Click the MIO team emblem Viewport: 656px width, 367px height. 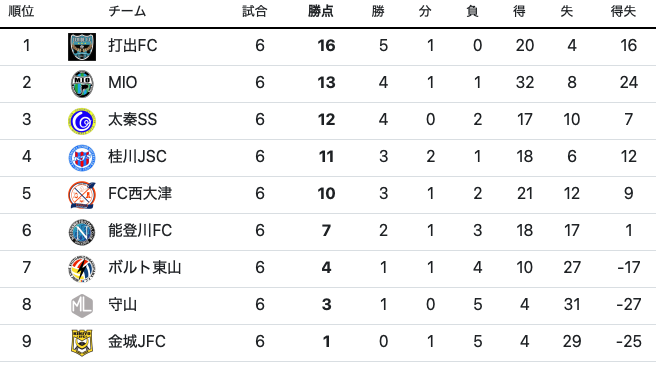click(x=82, y=84)
